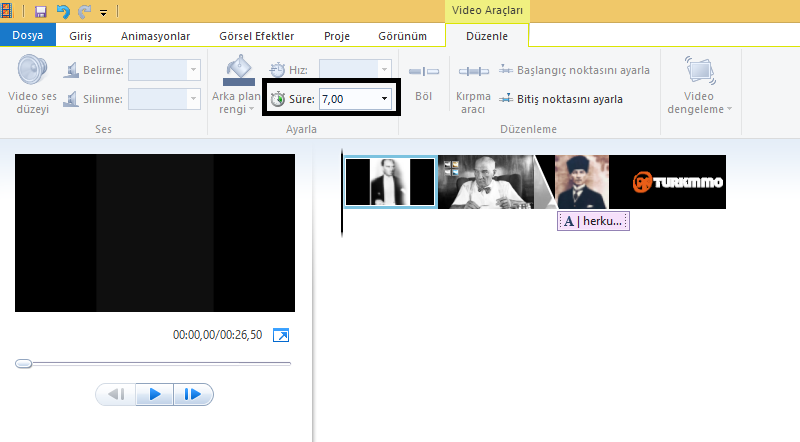Image resolution: width=800 pixels, height=442 pixels.
Task: Advance to the next frame
Action: 193,395
